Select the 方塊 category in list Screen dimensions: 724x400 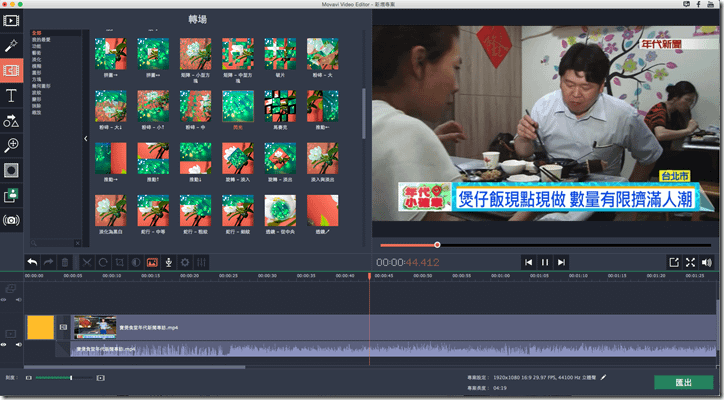point(36,79)
